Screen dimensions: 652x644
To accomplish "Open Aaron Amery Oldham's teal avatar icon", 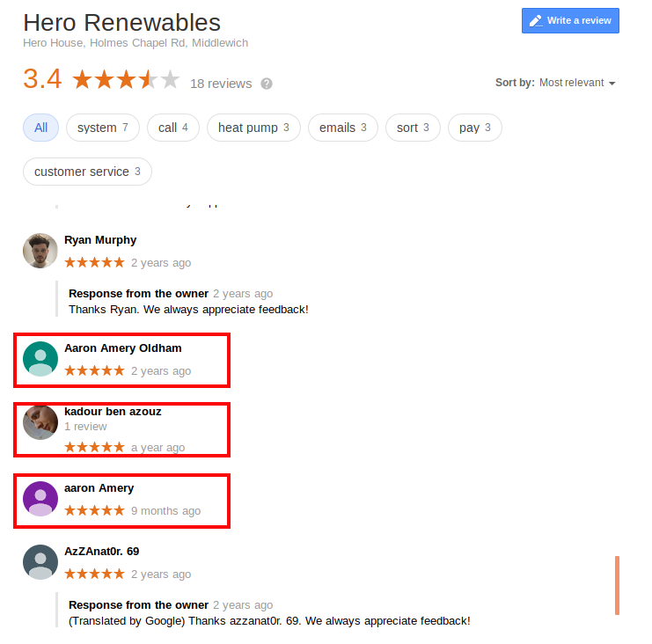I will [40, 359].
